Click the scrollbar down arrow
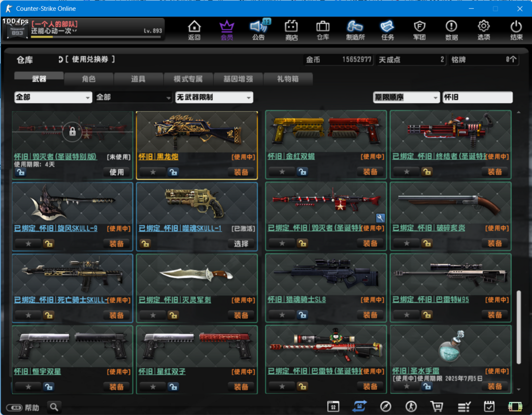The image size is (532, 415). pyautogui.click(x=518, y=389)
